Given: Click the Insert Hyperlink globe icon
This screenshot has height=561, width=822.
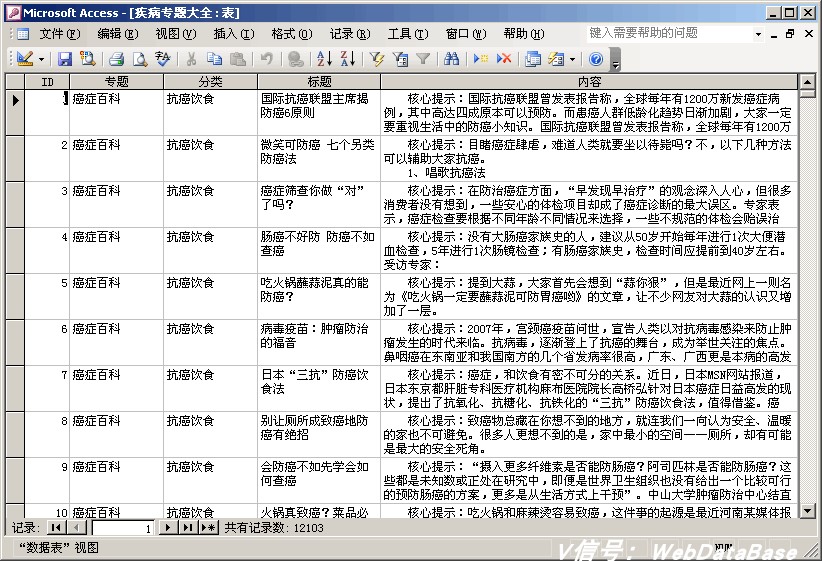Looking at the screenshot, I should coord(296,59).
